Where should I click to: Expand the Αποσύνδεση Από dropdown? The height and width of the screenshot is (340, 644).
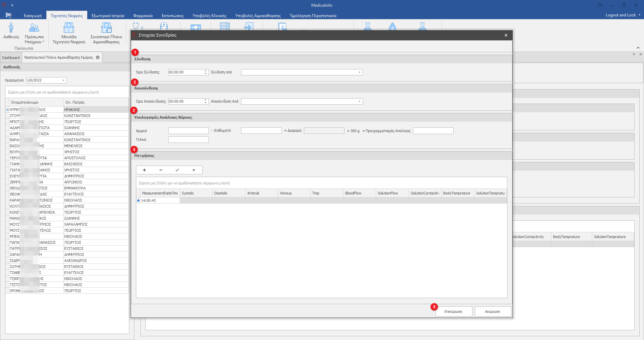point(359,102)
